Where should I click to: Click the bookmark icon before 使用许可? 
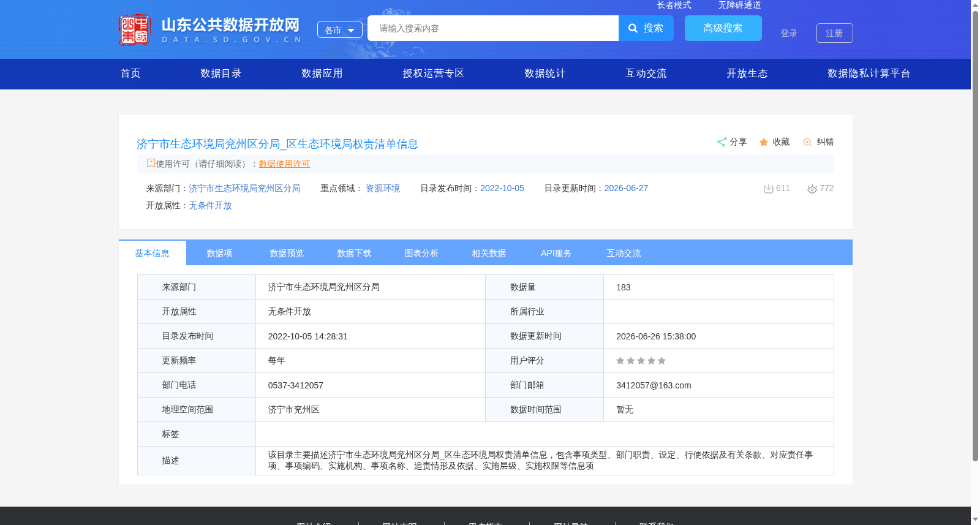[151, 163]
